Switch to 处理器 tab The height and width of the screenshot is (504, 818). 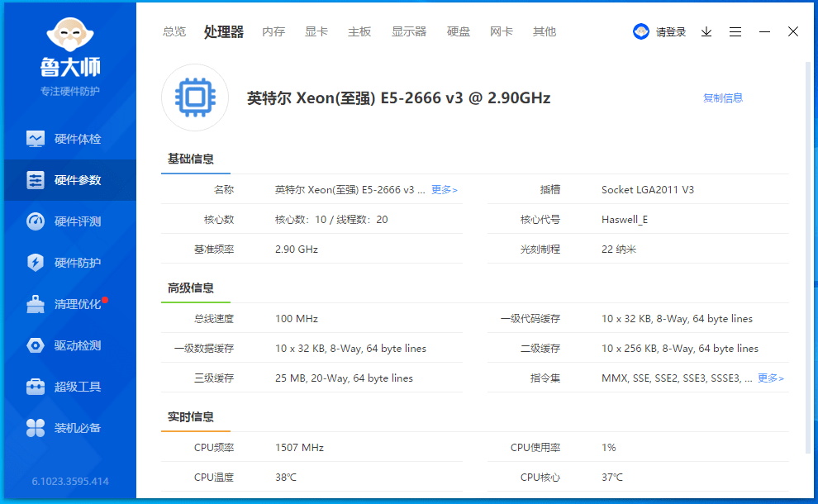tap(224, 32)
